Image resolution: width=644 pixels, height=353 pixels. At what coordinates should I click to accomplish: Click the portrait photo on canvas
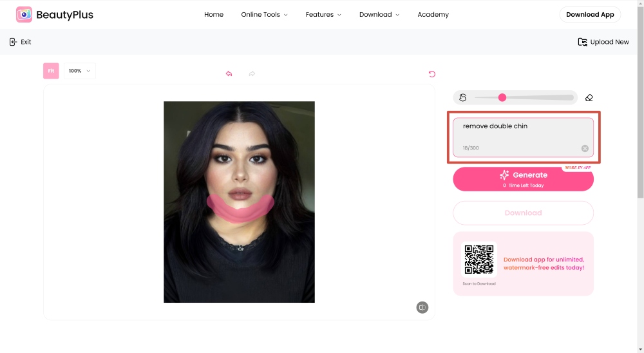tap(239, 202)
